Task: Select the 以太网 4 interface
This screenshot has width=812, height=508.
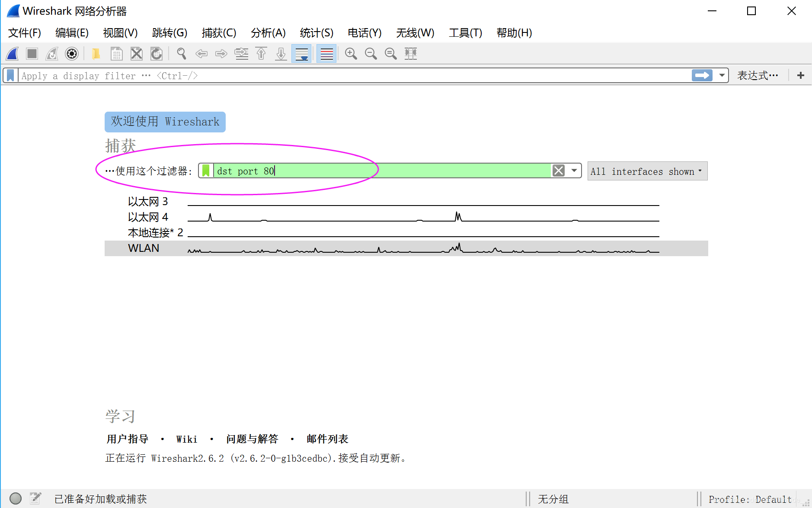Action: [148, 217]
